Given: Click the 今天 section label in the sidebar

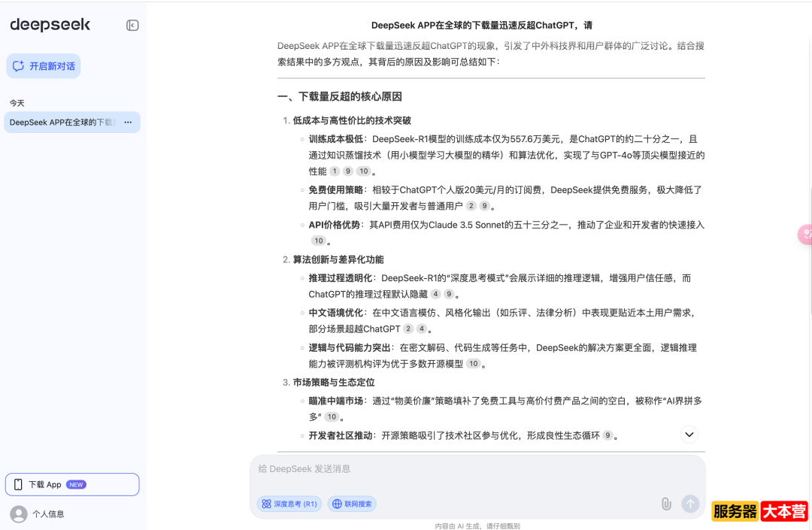Looking at the screenshot, I should 17,103.
